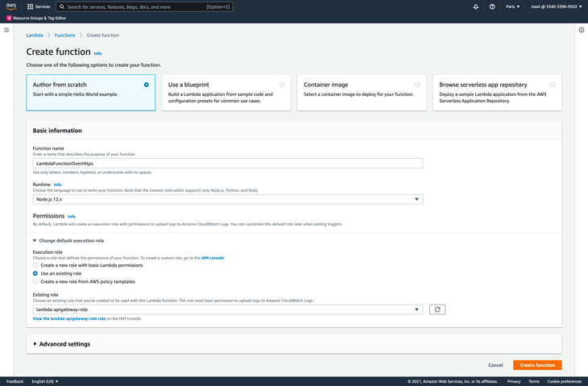This screenshot has height=386, width=588.
Task: Open the info panel icon at right
Action: (x=582, y=30)
